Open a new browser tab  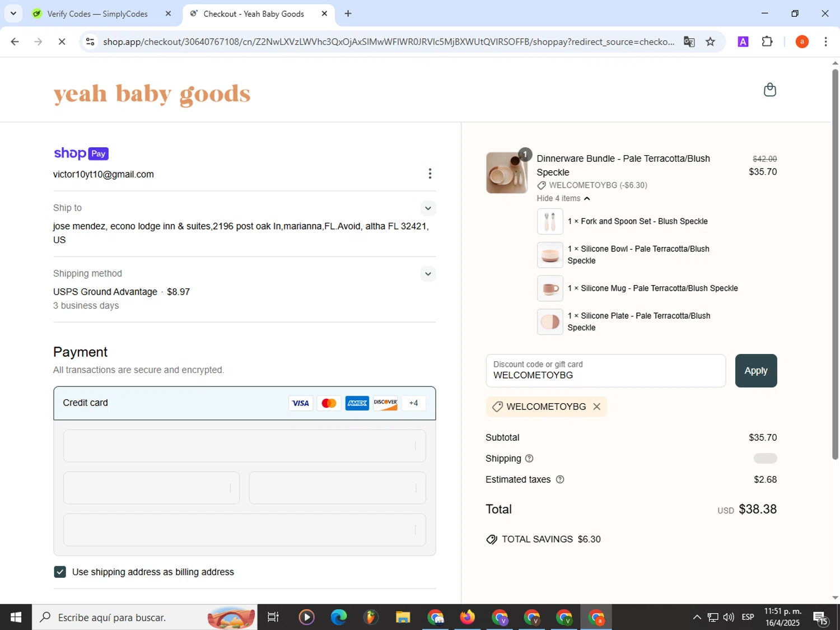348,13
